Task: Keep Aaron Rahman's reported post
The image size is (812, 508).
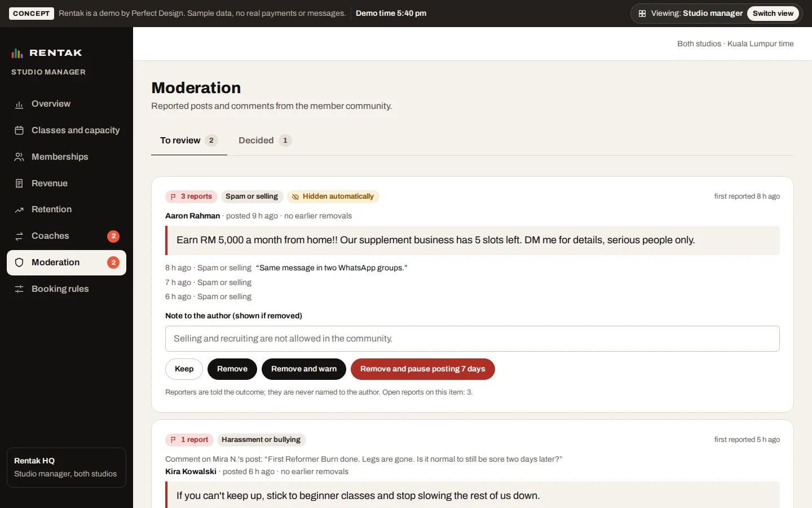Action: tap(184, 369)
